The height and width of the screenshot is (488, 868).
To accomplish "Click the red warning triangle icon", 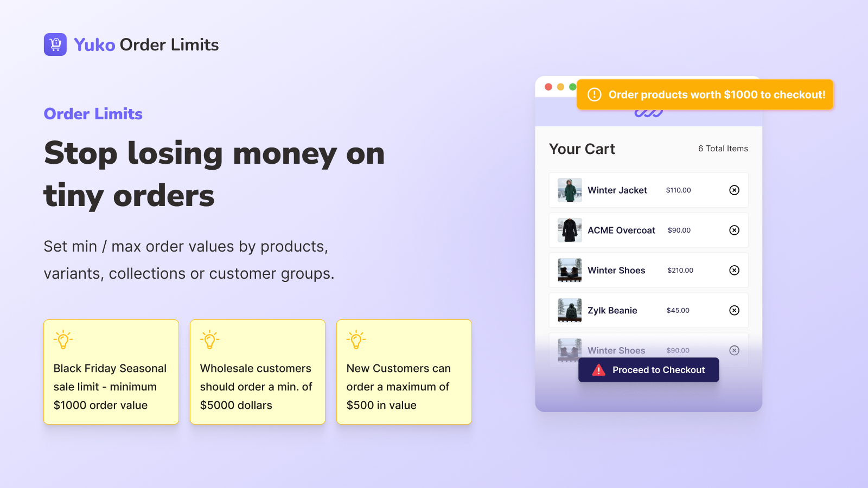I will [598, 370].
